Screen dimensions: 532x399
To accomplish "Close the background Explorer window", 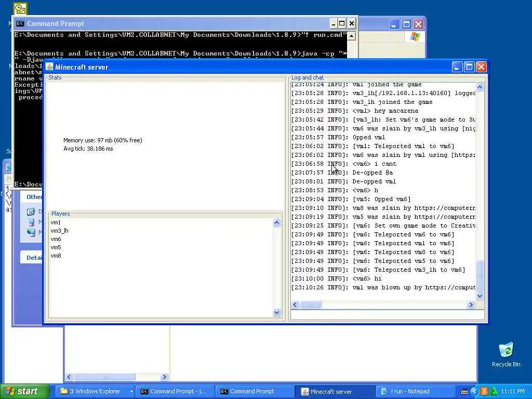I will point(419,24).
